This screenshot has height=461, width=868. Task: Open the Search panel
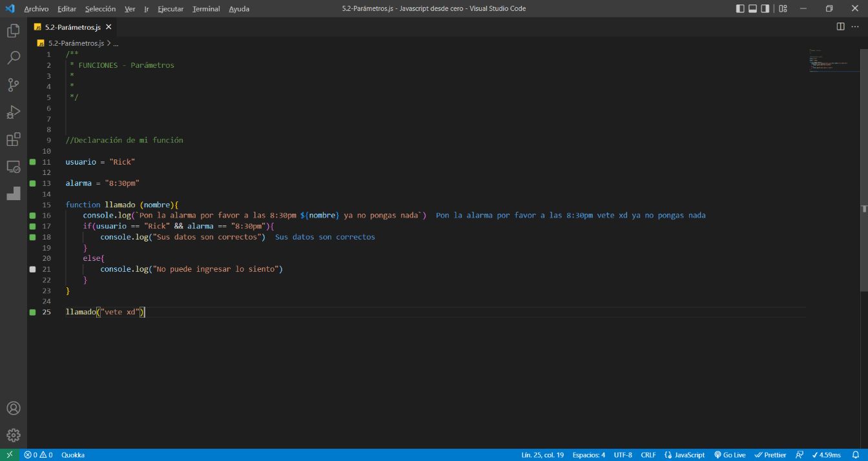click(14, 57)
